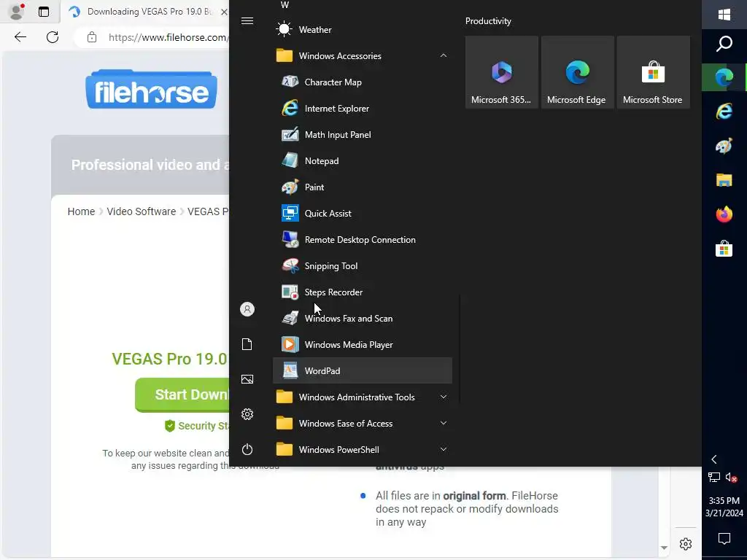Open Microsoft Store on the taskbar
The image size is (747, 560).
724,249
